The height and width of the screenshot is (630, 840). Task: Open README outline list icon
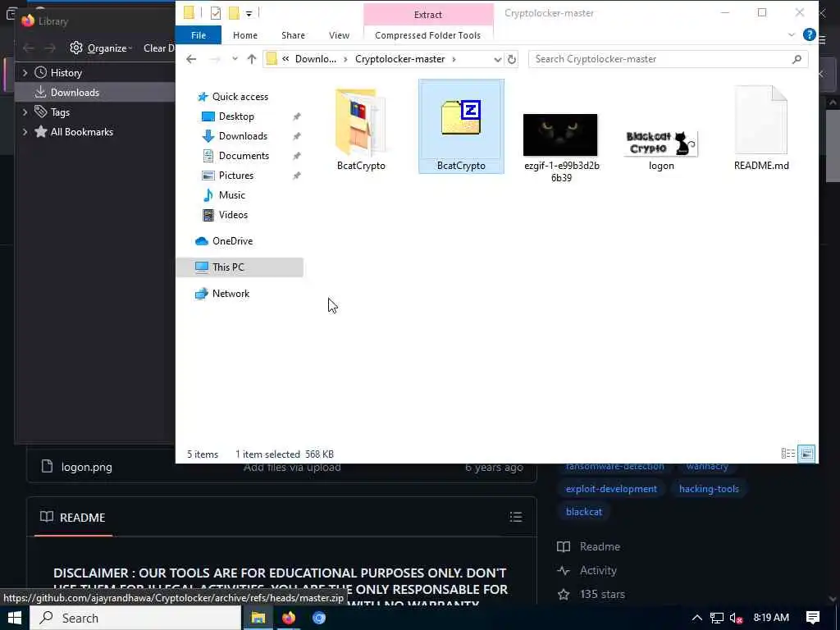516,517
